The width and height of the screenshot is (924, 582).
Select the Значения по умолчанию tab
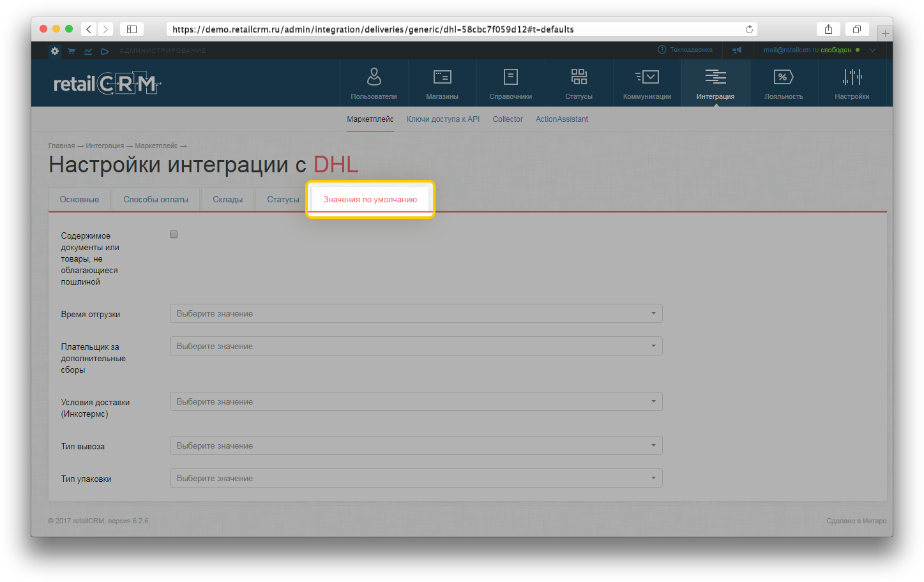tap(370, 200)
